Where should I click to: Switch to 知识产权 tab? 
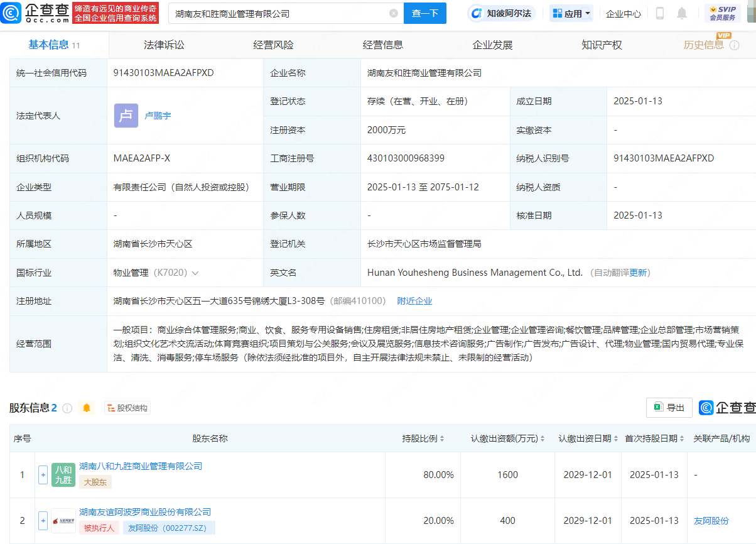coord(602,45)
